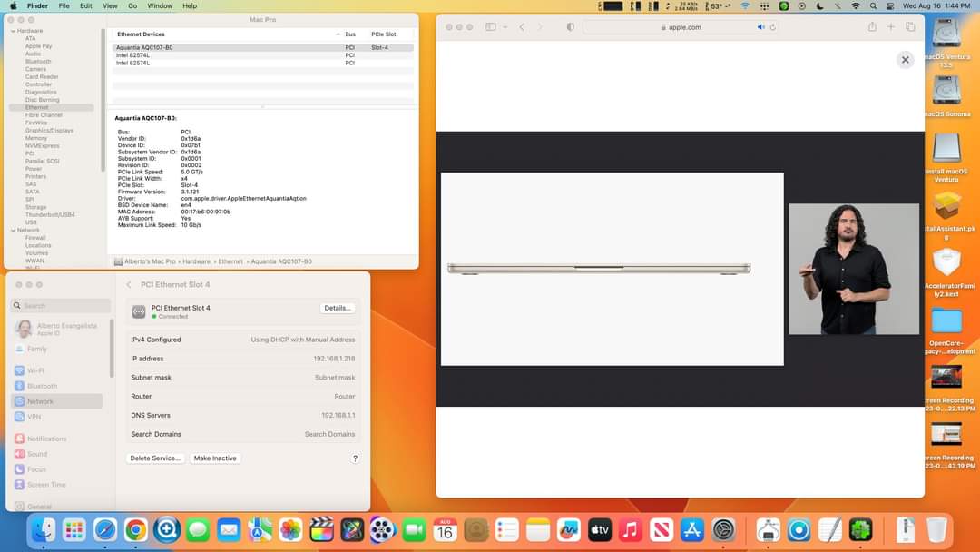Open Mail app in the Dock
This screenshot has height=552, width=980.
tap(228, 531)
